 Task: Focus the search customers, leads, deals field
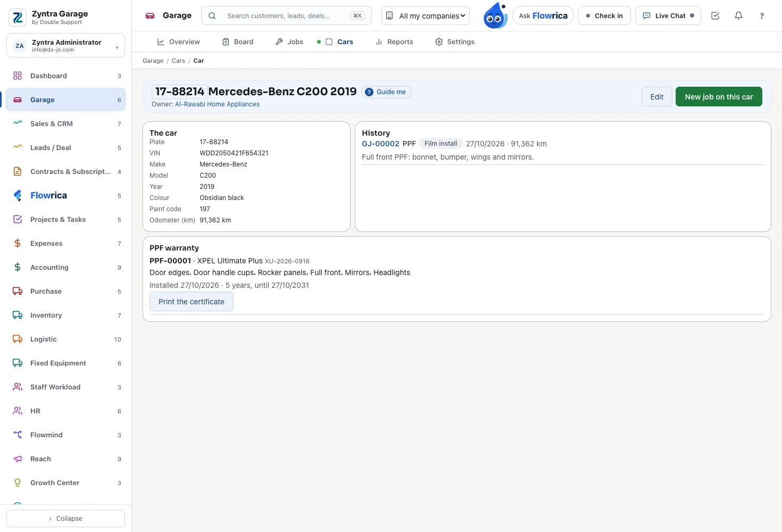coord(286,15)
